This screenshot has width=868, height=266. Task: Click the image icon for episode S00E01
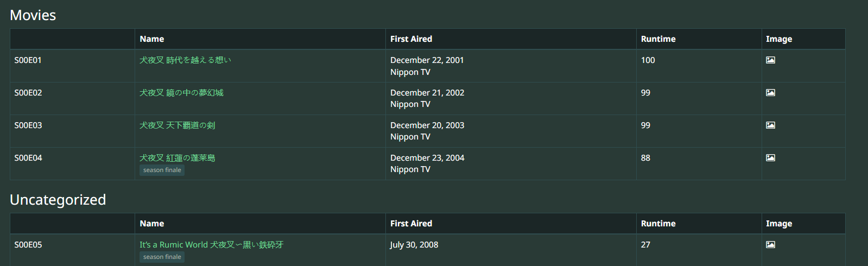coord(770,60)
